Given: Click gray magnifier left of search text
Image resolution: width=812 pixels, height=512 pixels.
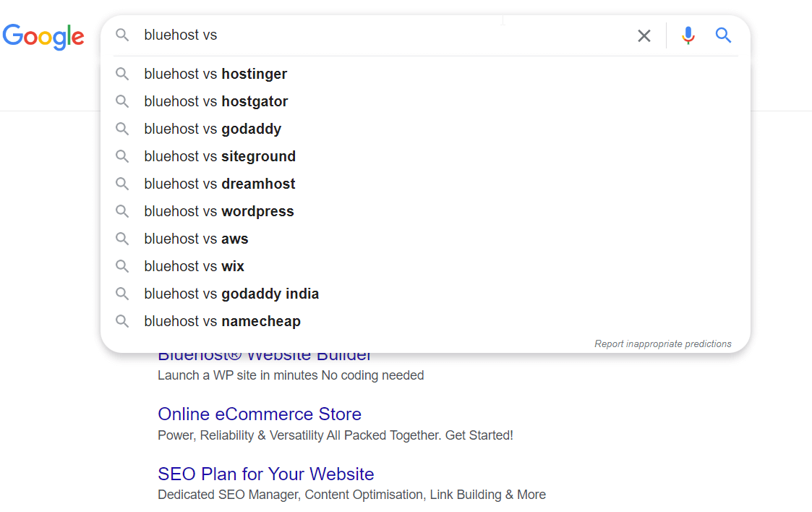Looking at the screenshot, I should (x=122, y=35).
